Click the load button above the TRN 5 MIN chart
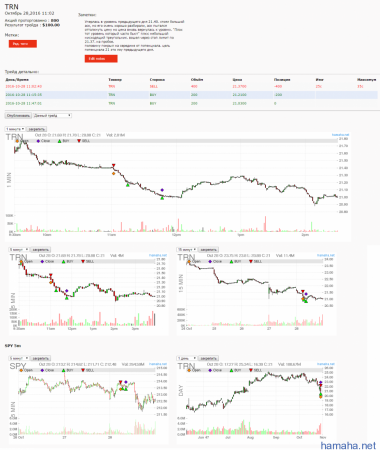The image size is (380, 450). [x=41, y=249]
